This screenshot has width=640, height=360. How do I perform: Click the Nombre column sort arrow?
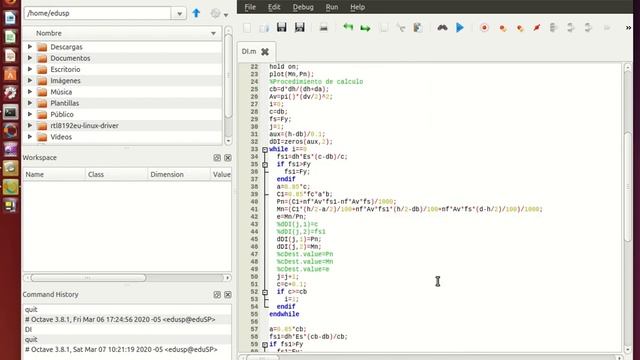(213, 33)
